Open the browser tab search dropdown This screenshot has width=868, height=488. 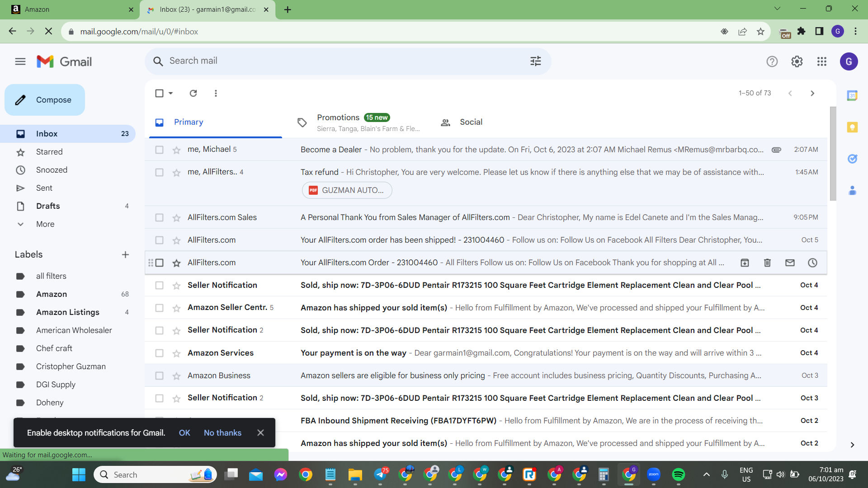777,9
